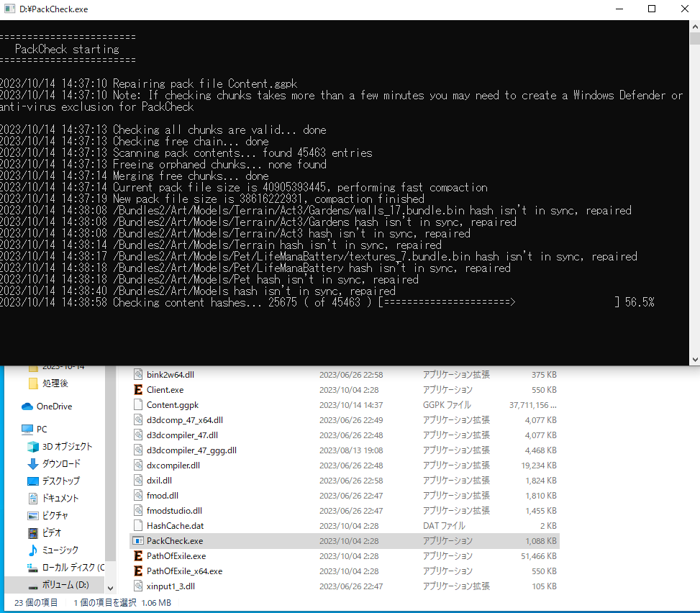This screenshot has height=613, width=700.
Task: Click the PathOfExile.exe application icon
Action: 138,556
